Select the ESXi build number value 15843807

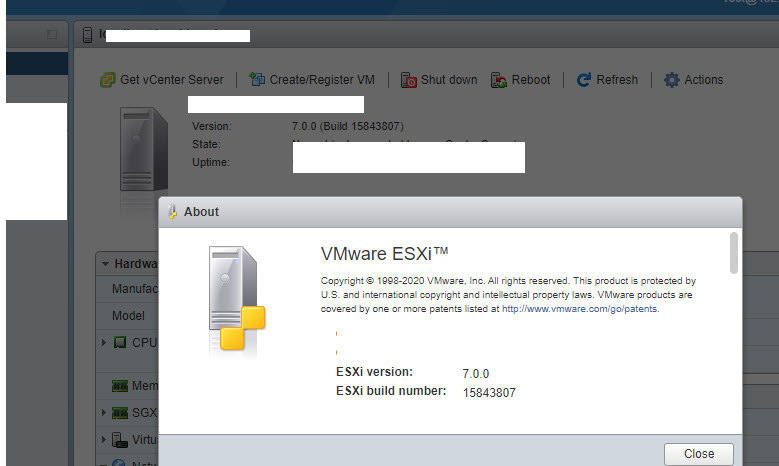[x=489, y=393]
